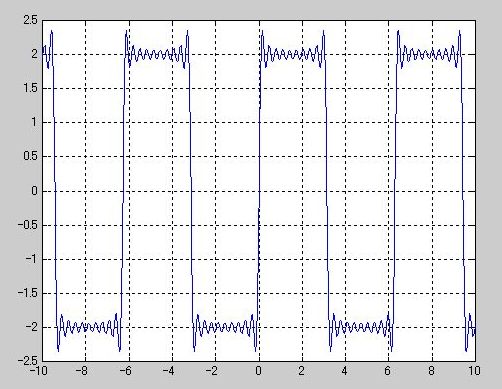Click the y-axis tick label -0.5
The width and height of the screenshot is (502, 389).
coord(28,225)
